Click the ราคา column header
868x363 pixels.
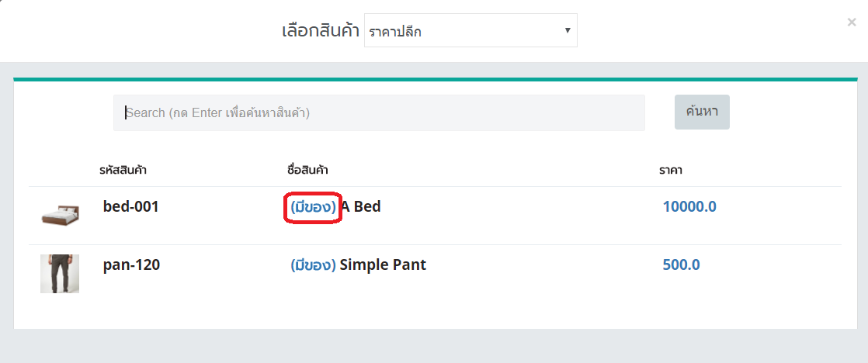[x=671, y=170]
